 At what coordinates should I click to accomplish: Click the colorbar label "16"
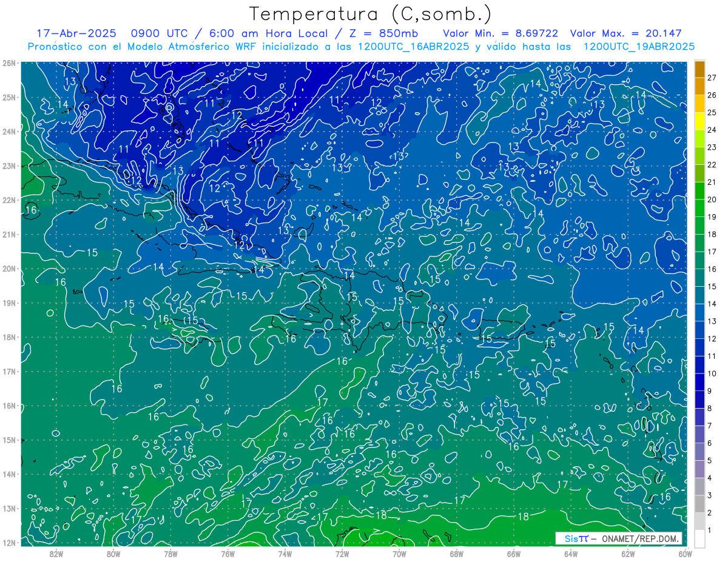coord(712,269)
